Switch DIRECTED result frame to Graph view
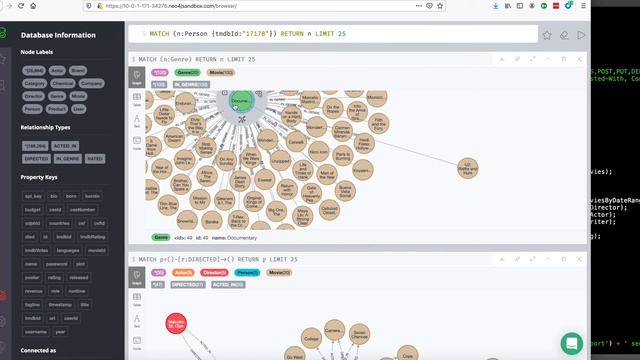This screenshot has width=640, height=360. [137, 277]
